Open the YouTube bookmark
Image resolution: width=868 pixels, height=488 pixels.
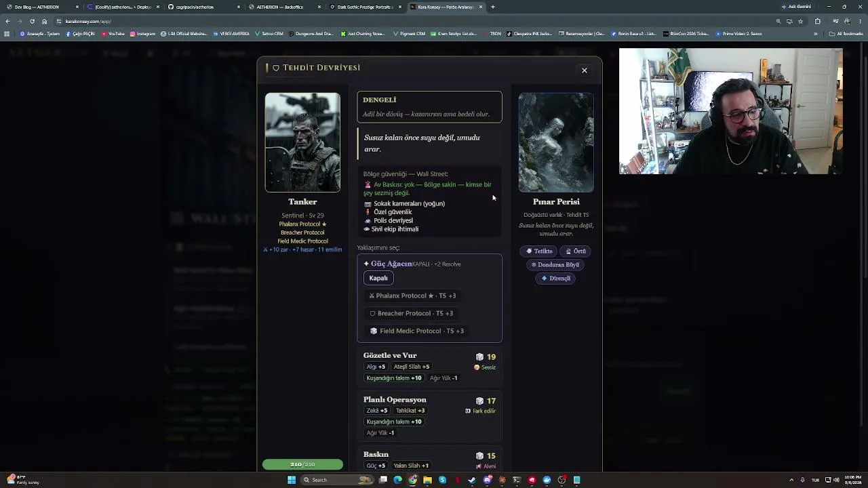(x=113, y=33)
